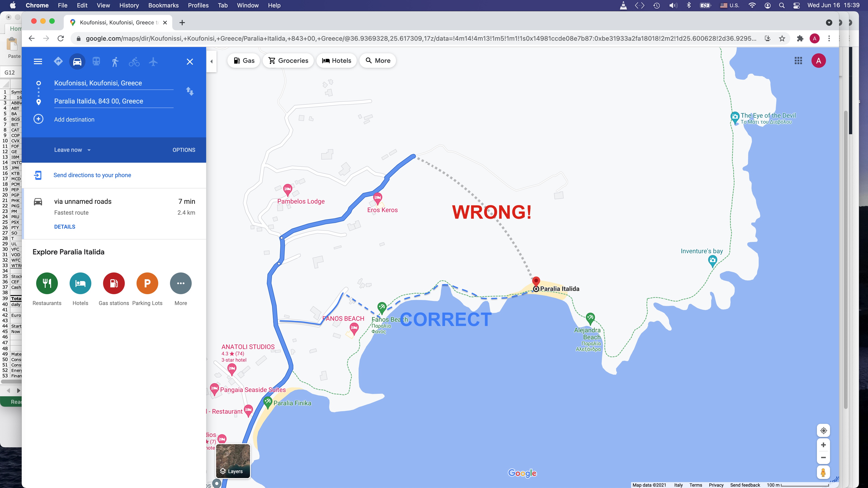
Task: Zoom out on the map
Action: [823, 458]
